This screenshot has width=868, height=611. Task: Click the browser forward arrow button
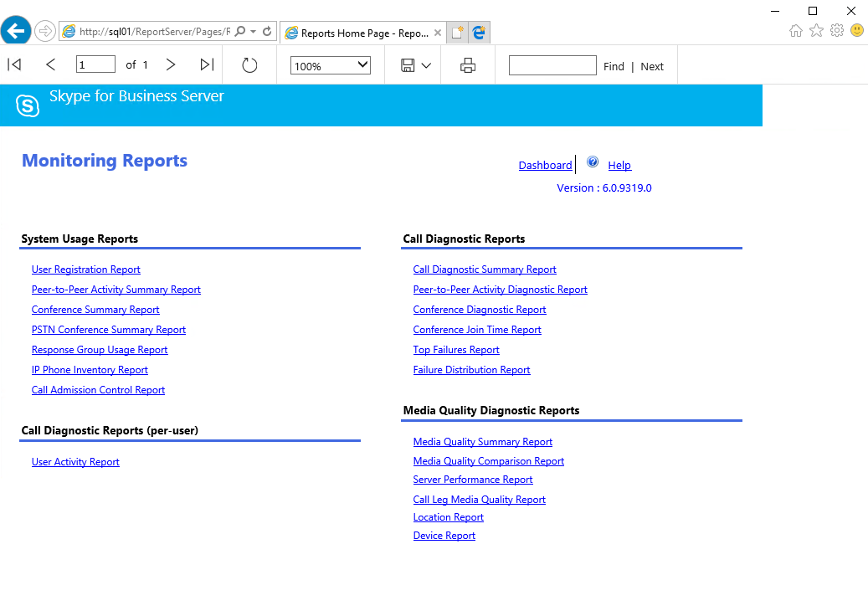[45, 31]
